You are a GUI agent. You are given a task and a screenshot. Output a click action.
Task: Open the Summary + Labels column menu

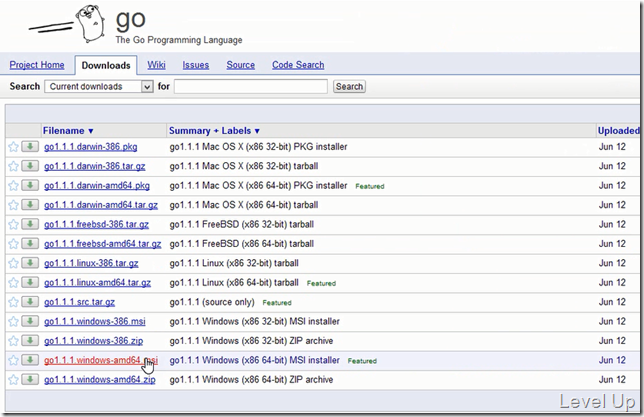[x=214, y=131]
